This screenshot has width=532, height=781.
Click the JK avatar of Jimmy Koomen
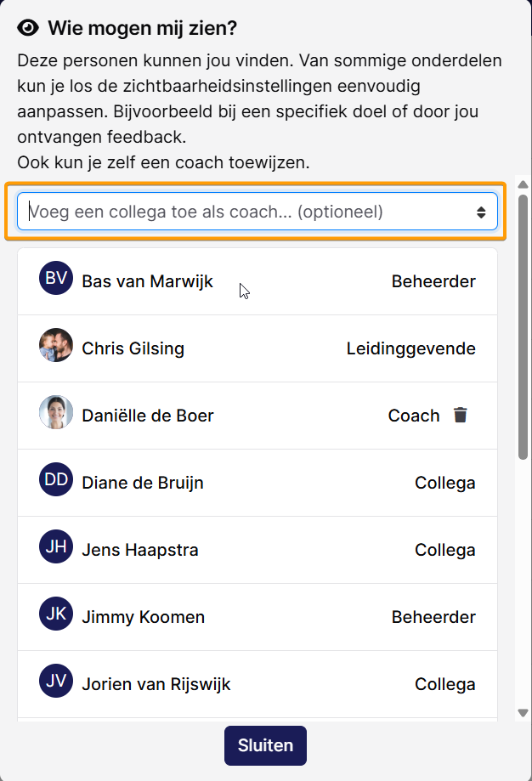click(x=56, y=614)
